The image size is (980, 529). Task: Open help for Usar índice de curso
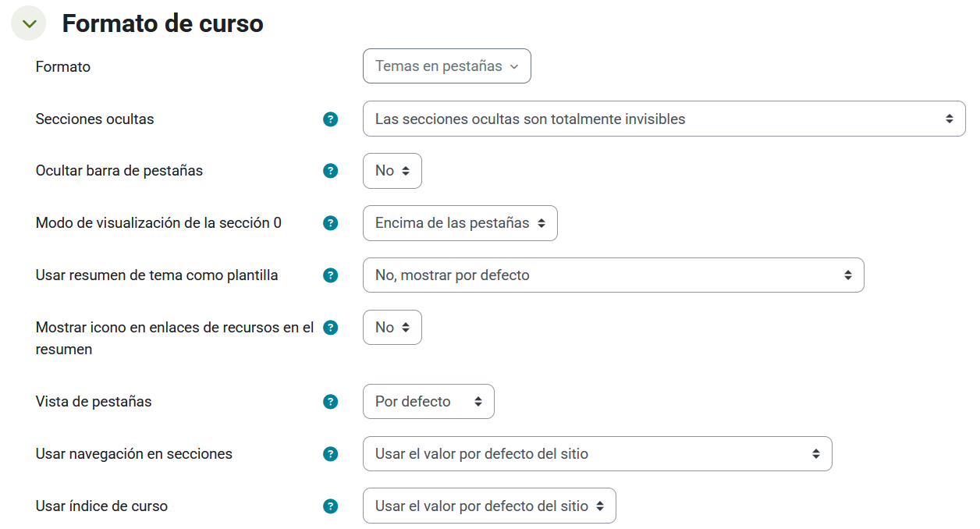coord(331,506)
